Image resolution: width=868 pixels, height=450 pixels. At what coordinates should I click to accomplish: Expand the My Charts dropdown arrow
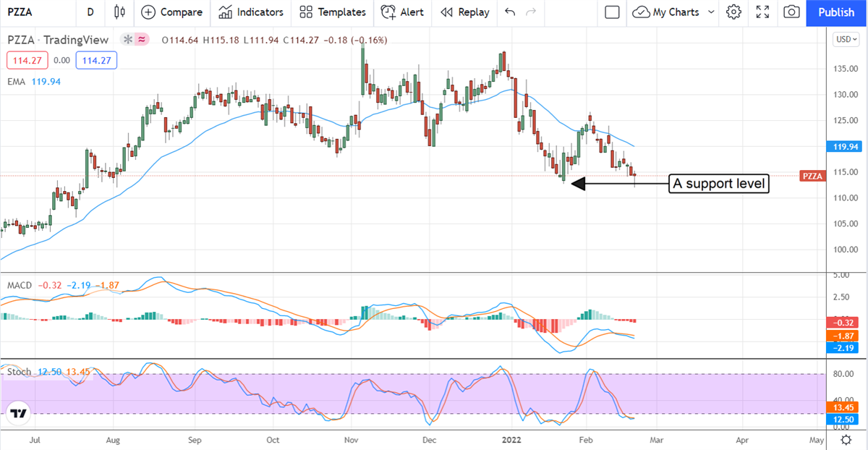[710, 12]
